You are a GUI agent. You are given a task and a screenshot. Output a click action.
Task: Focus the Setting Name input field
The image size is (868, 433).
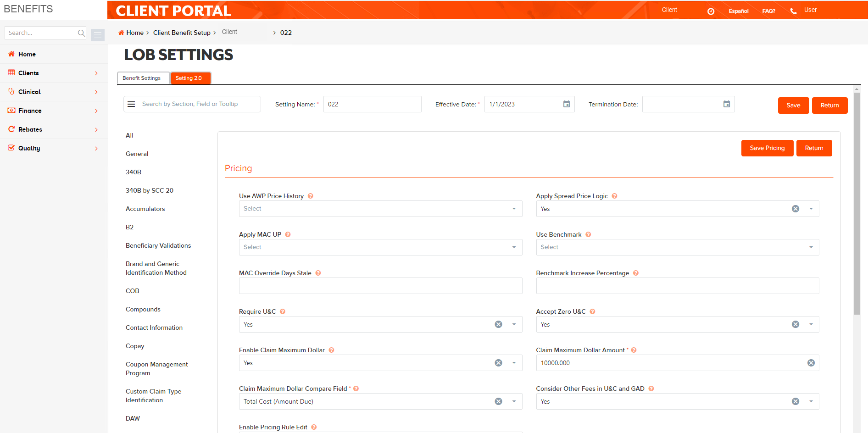coord(372,104)
